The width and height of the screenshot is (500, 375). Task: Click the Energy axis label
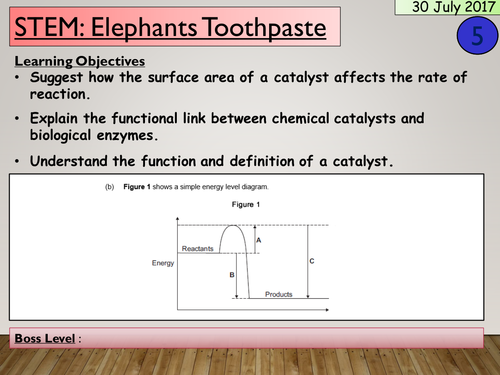point(163,263)
